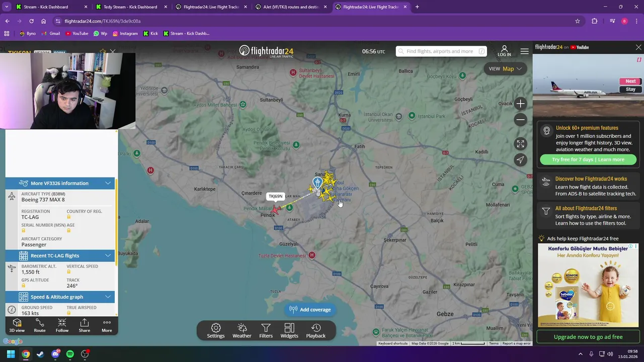
Task: Click the baby products advertisement
Action: (588, 285)
